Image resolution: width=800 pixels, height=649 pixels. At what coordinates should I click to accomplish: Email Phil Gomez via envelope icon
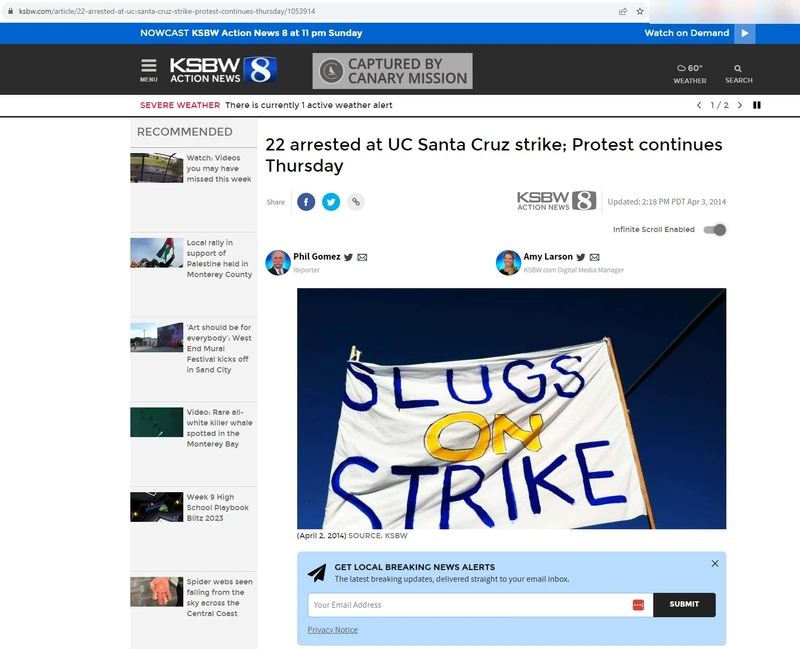coord(362,257)
